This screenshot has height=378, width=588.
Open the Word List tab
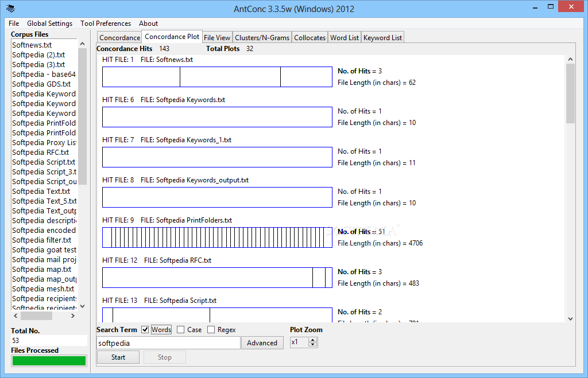(x=345, y=37)
